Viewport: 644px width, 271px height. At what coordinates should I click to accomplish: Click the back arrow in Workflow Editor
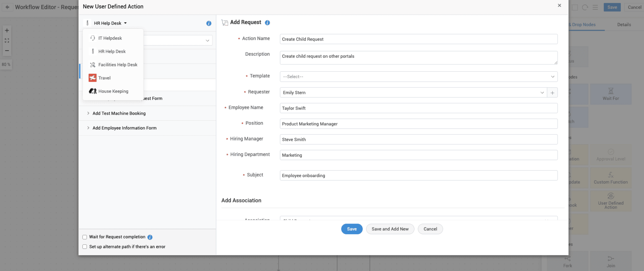7,7
